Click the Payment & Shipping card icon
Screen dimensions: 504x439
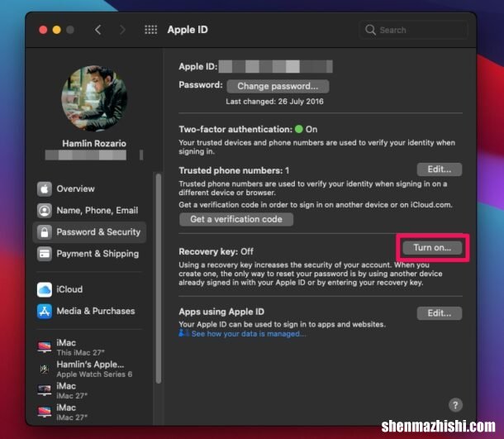45,254
